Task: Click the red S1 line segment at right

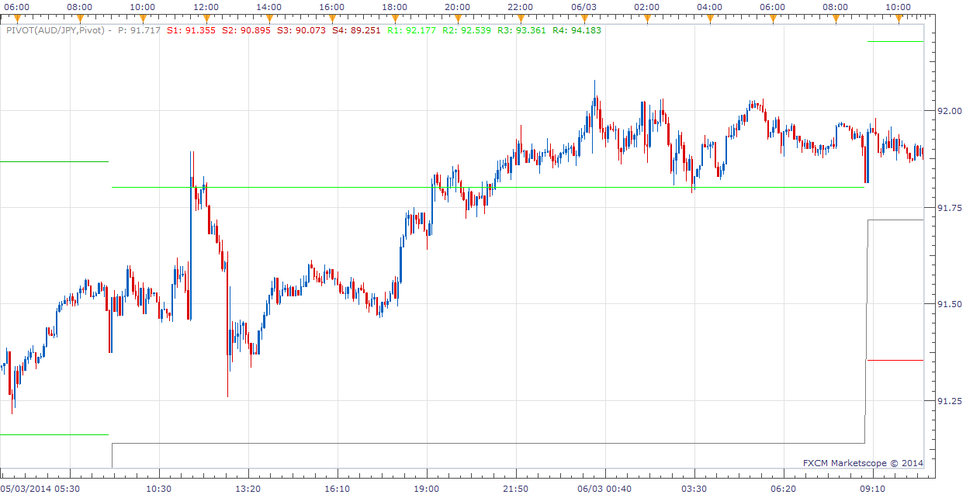Action: pyautogui.click(x=895, y=360)
